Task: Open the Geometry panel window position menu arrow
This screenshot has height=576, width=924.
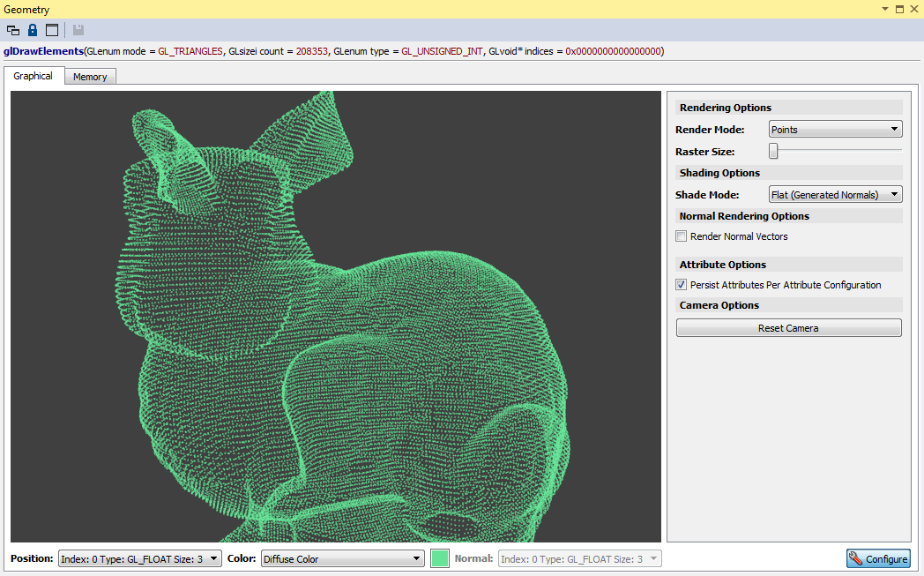Action: [x=885, y=9]
